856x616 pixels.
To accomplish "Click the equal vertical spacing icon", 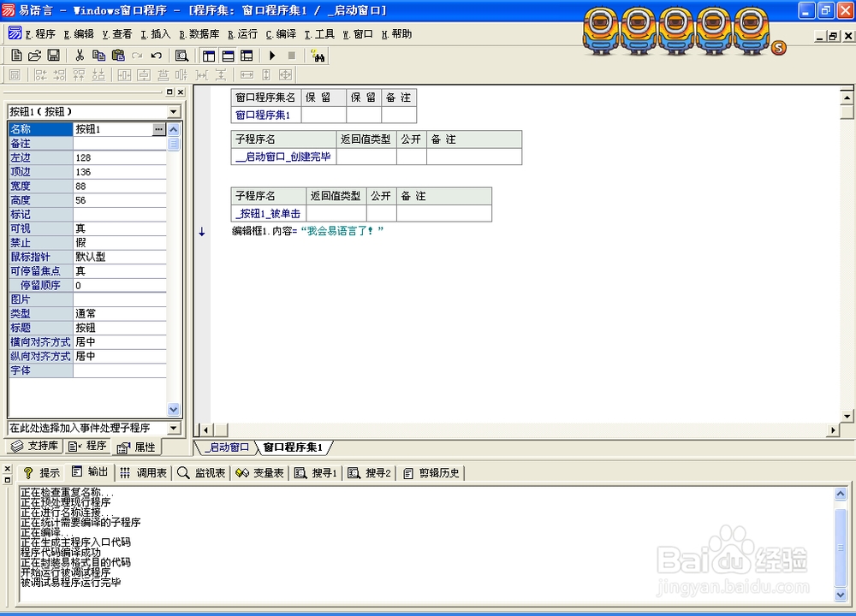I will (x=221, y=74).
